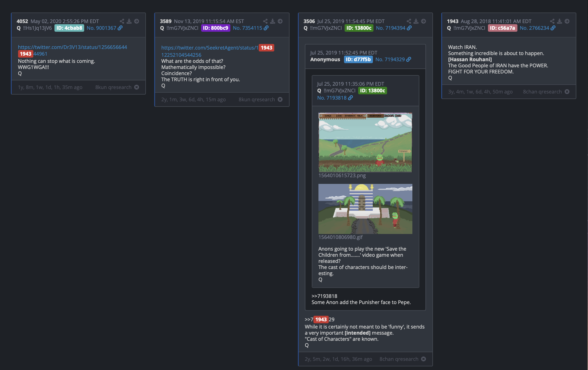Viewport: 588px width, 370px height.
Task: Click the share icon on post 3506
Action: tap(409, 21)
